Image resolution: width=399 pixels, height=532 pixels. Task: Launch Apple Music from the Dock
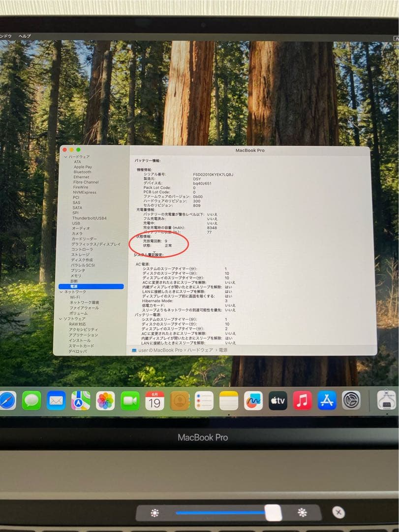tap(302, 401)
